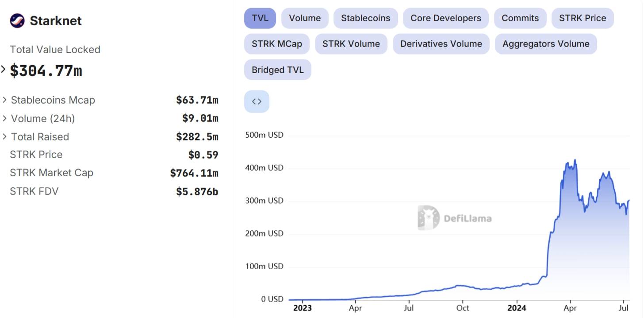The height and width of the screenshot is (318, 644).
Task: Click the Oct date axis label
Action: click(463, 308)
